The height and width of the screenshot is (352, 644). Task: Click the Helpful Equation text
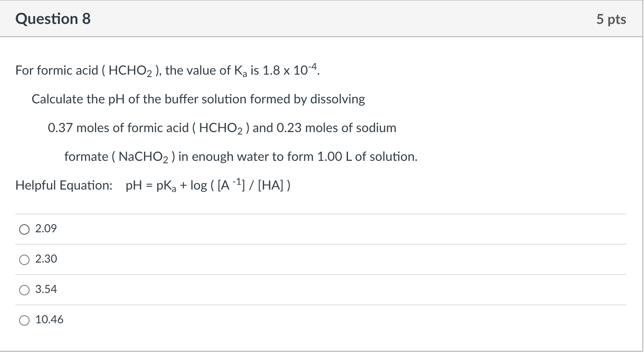click(x=63, y=185)
